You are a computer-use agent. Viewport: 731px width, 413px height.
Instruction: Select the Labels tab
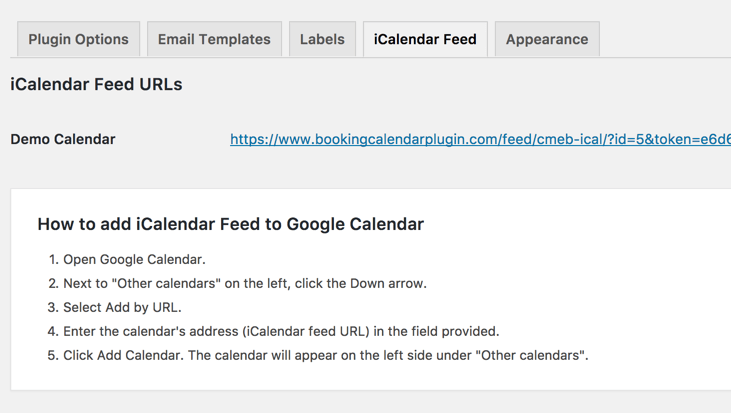click(322, 40)
